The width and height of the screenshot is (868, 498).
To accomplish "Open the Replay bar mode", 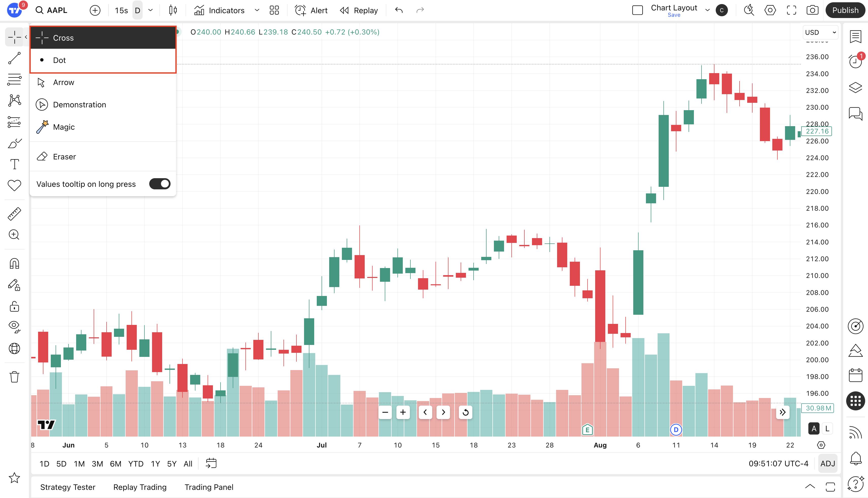I will point(359,10).
